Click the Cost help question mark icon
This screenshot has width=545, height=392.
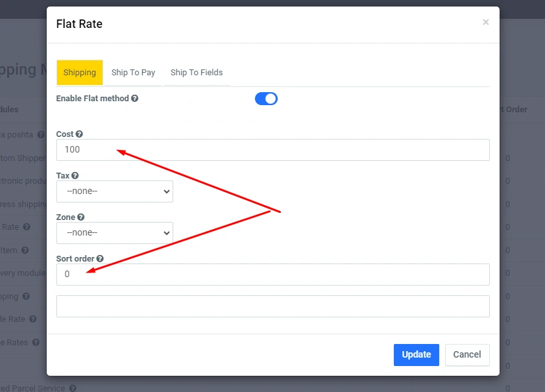[x=79, y=134]
